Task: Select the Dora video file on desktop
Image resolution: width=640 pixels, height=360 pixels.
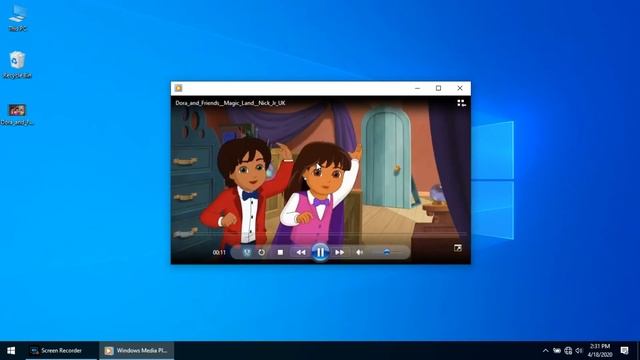Action: 17,114
